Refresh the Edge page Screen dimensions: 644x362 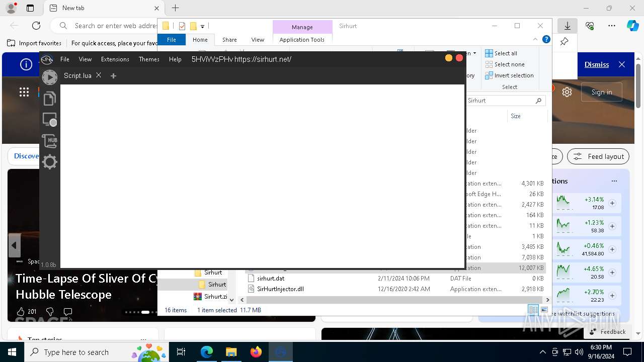tap(36, 26)
